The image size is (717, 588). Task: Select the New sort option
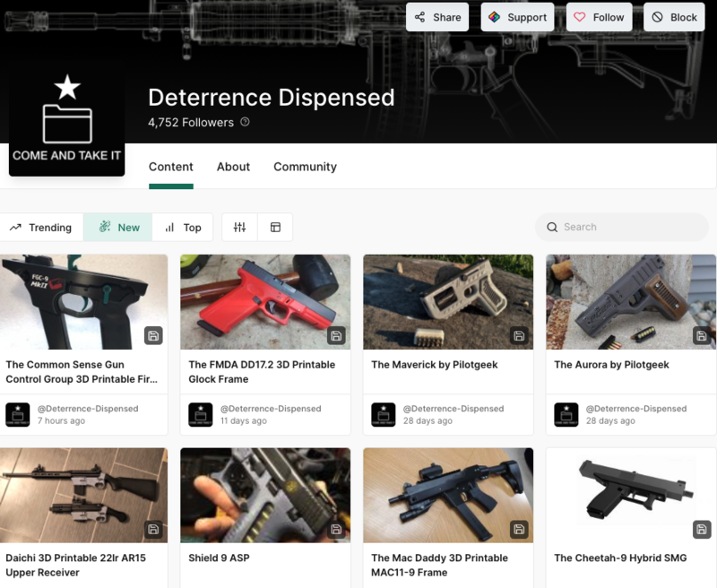pos(118,228)
